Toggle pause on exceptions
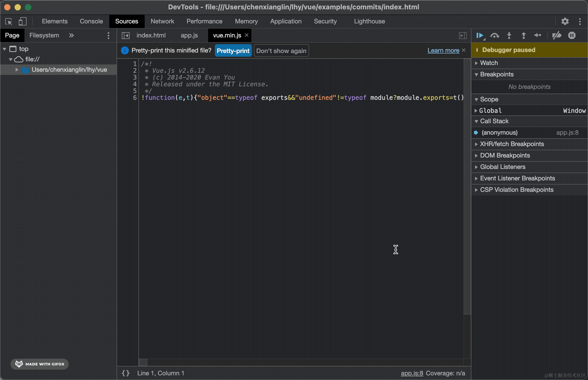The width and height of the screenshot is (588, 380). click(572, 35)
